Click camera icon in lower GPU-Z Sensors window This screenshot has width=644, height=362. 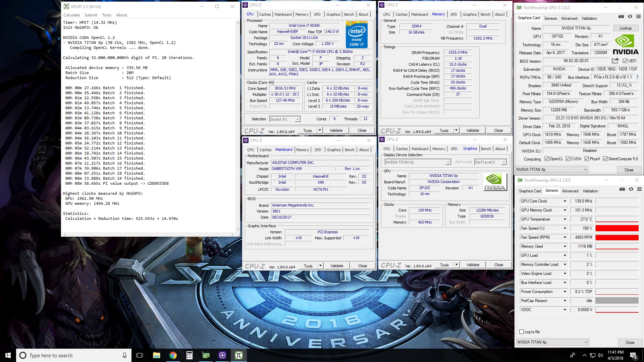622,189
